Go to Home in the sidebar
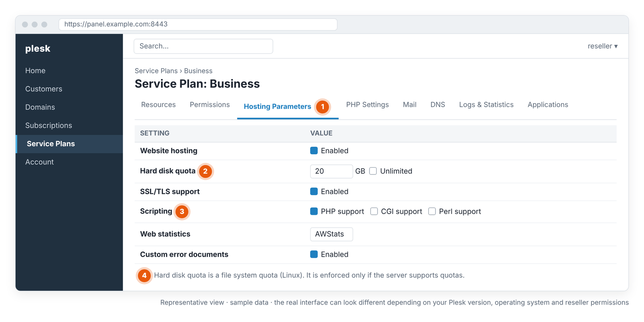The height and width of the screenshot is (322, 644). point(69,71)
